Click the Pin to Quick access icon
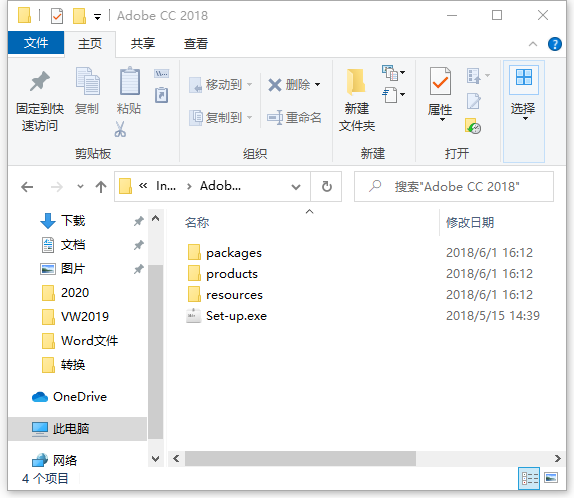Image resolution: width=574 pixels, height=498 pixels. coord(40,81)
